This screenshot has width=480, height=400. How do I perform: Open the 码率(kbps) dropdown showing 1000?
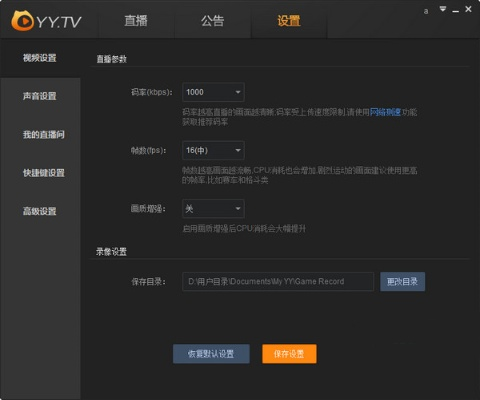[213, 92]
